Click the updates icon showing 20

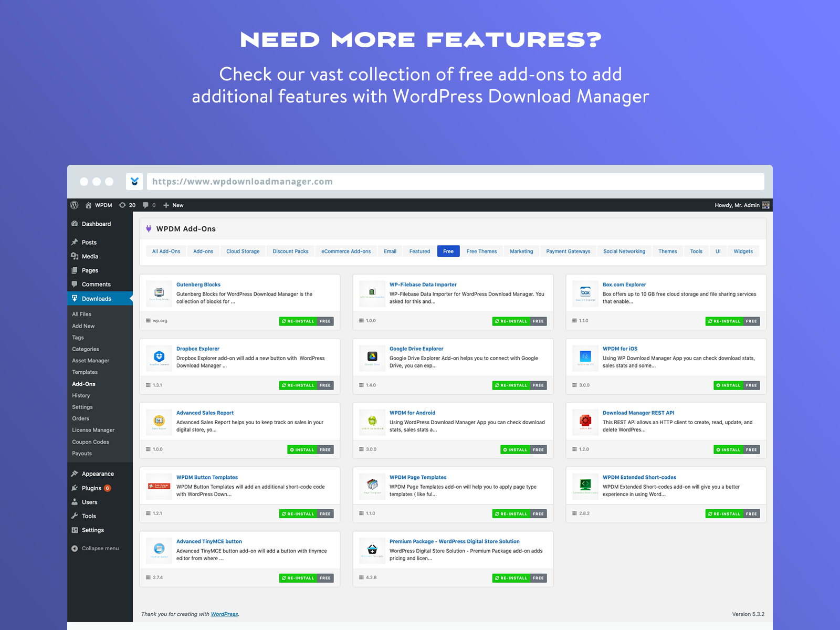(122, 205)
